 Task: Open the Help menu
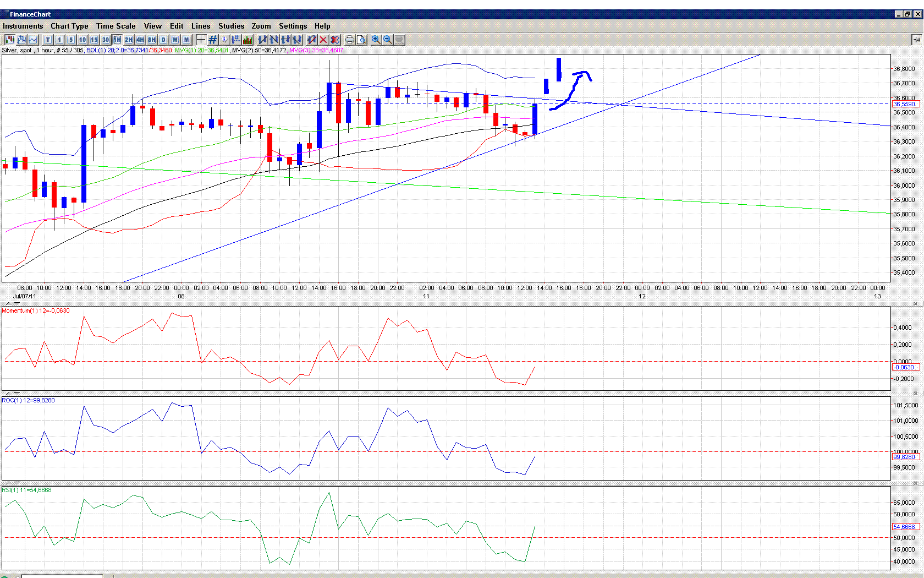pyautogui.click(x=322, y=26)
